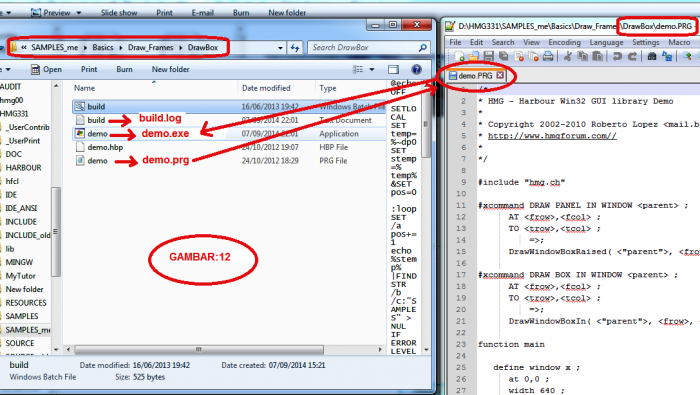Click Basics in the breadcrumb path

pyautogui.click(x=103, y=47)
